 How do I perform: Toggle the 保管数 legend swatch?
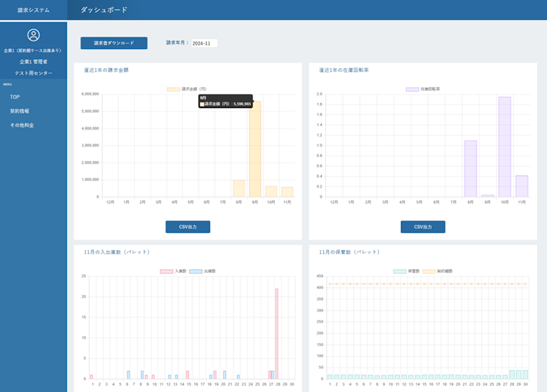pos(400,271)
